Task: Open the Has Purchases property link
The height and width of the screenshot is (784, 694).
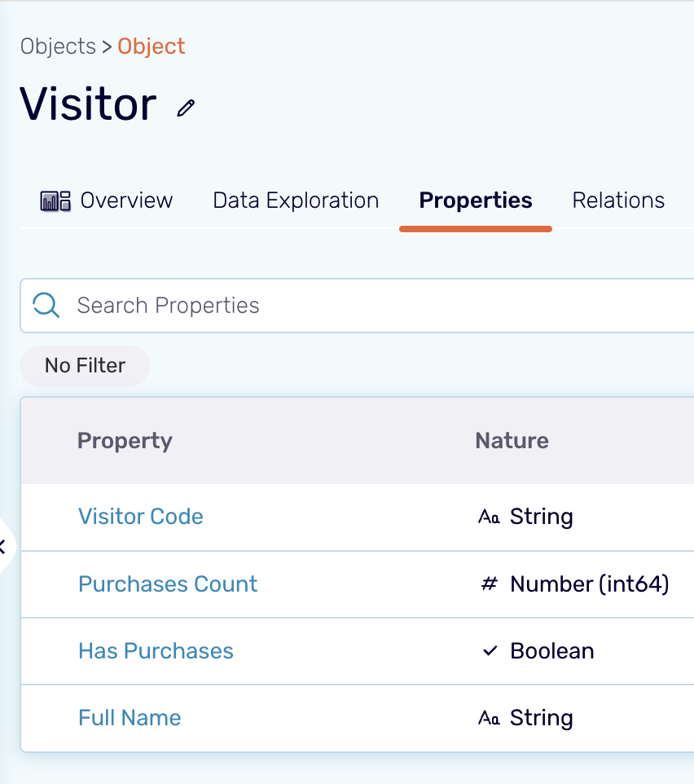Action: 156,651
